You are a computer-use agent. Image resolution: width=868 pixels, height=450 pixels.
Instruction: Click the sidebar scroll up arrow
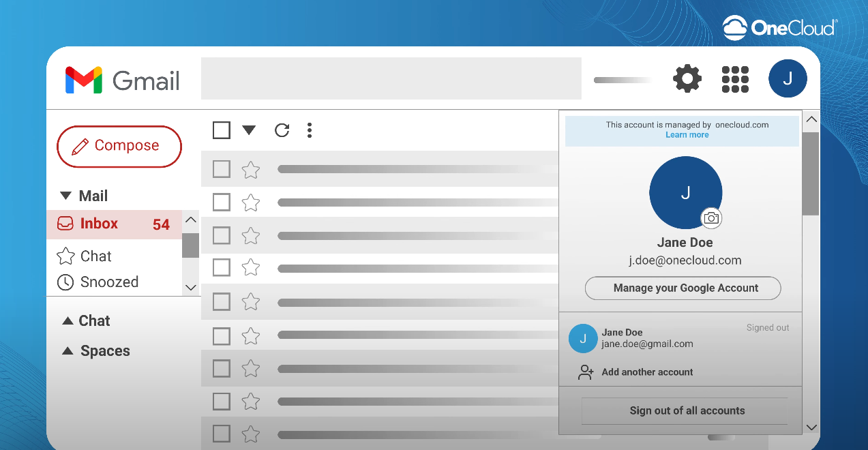coord(191,220)
